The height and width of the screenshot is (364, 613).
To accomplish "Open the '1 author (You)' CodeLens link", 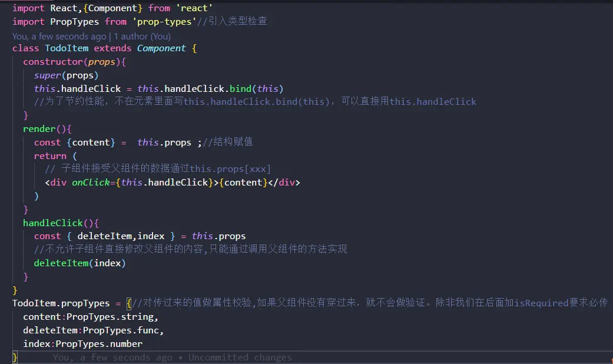I will pyautogui.click(x=143, y=37).
